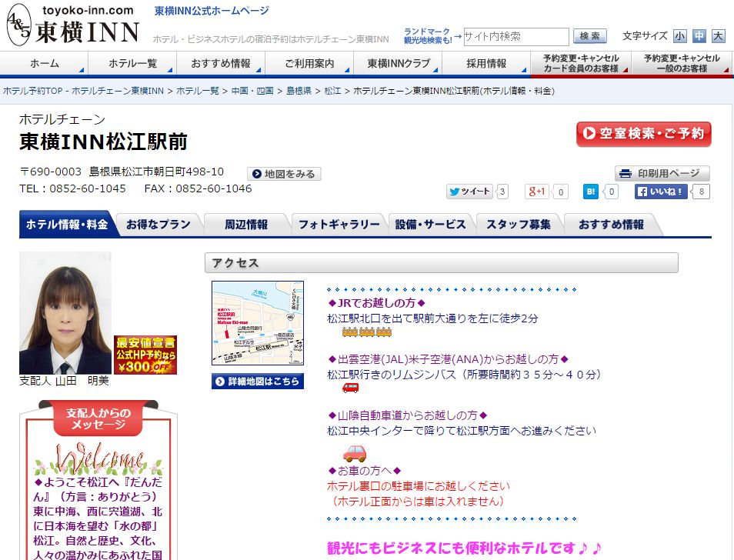Click the 支配人からのメッセージ banner
734x560 pixels.
click(x=98, y=418)
